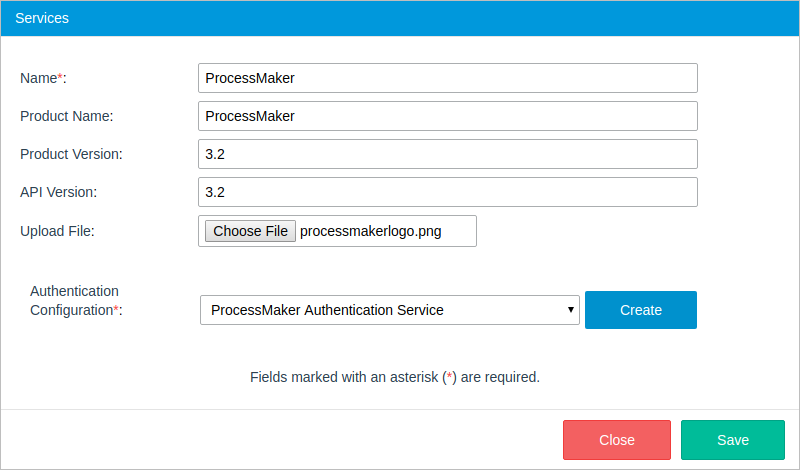Focus the Product Name text box

coord(447,116)
